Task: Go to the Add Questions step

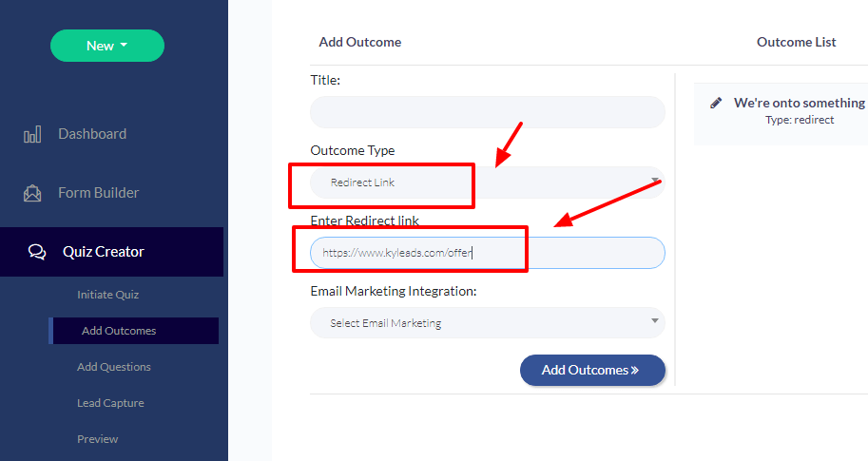Action: click(x=114, y=367)
